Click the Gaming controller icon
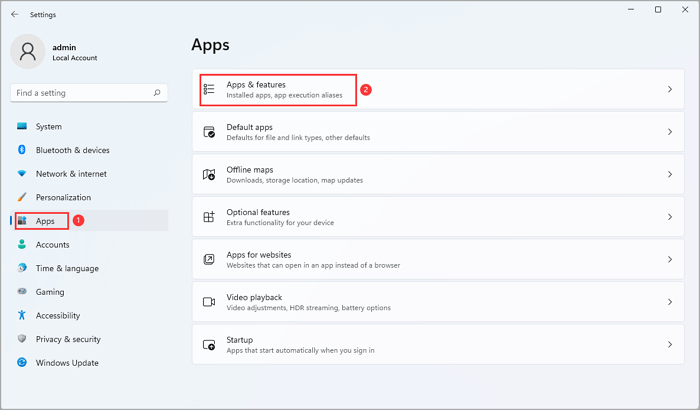Viewport: 700px width, 410px height. (22, 292)
